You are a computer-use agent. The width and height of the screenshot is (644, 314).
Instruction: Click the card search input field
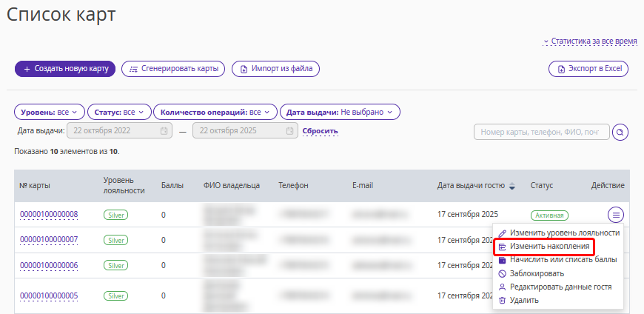point(541,133)
